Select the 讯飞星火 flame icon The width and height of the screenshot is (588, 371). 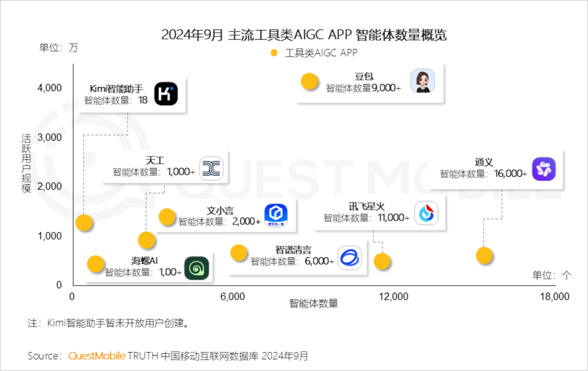[426, 213]
